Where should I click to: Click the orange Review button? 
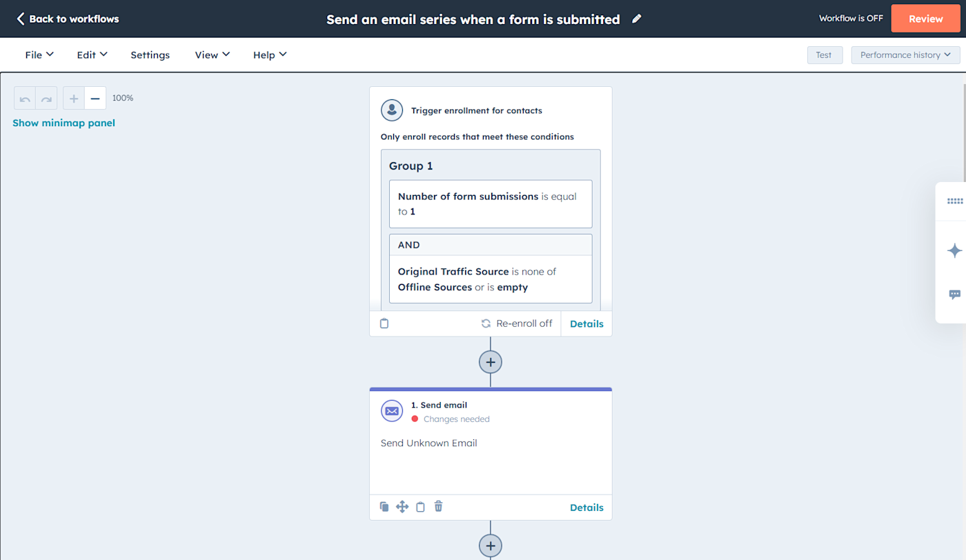(925, 19)
